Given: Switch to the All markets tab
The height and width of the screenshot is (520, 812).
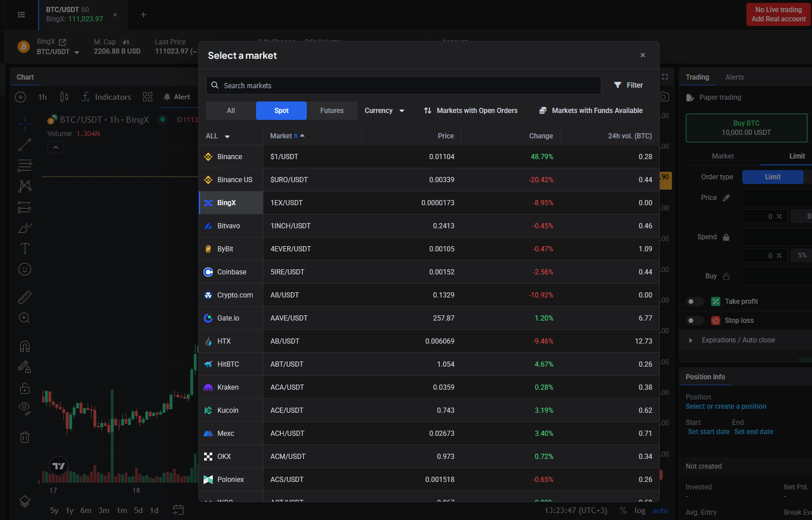Looking at the screenshot, I should tap(231, 111).
